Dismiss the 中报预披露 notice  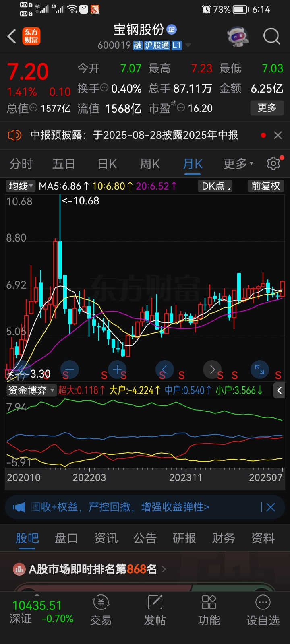(x=278, y=135)
